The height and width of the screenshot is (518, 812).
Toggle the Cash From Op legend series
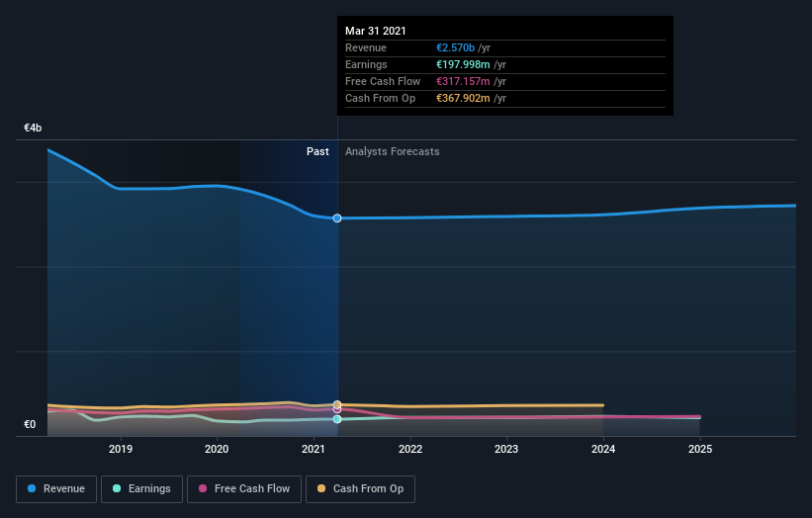(x=360, y=489)
